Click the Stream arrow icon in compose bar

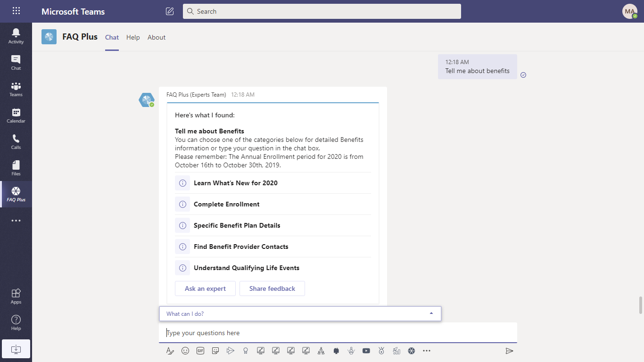[x=231, y=351]
